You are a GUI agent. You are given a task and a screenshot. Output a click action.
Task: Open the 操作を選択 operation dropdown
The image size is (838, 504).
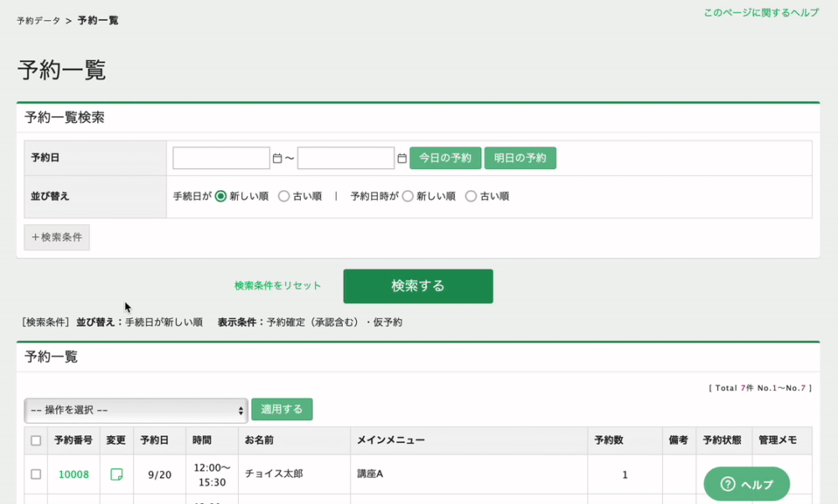point(134,409)
